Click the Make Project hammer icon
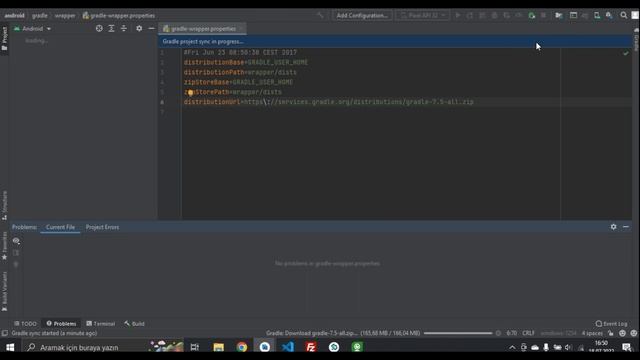 (x=320, y=16)
